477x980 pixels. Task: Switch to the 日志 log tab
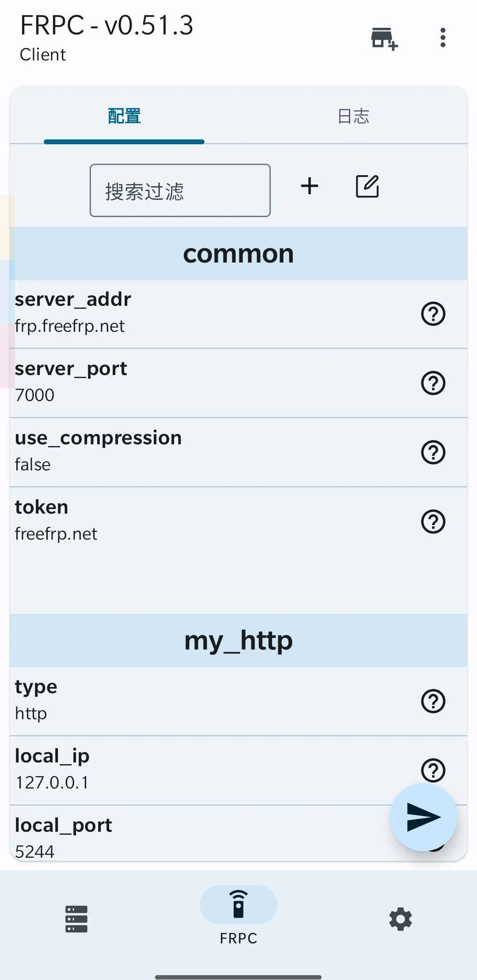353,116
